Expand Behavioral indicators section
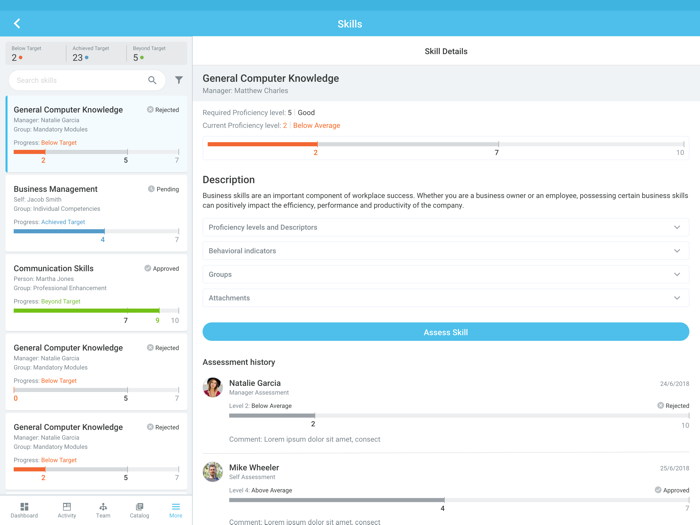Image resolution: width=700 pixels, height=525 pixels. (446, 251)
